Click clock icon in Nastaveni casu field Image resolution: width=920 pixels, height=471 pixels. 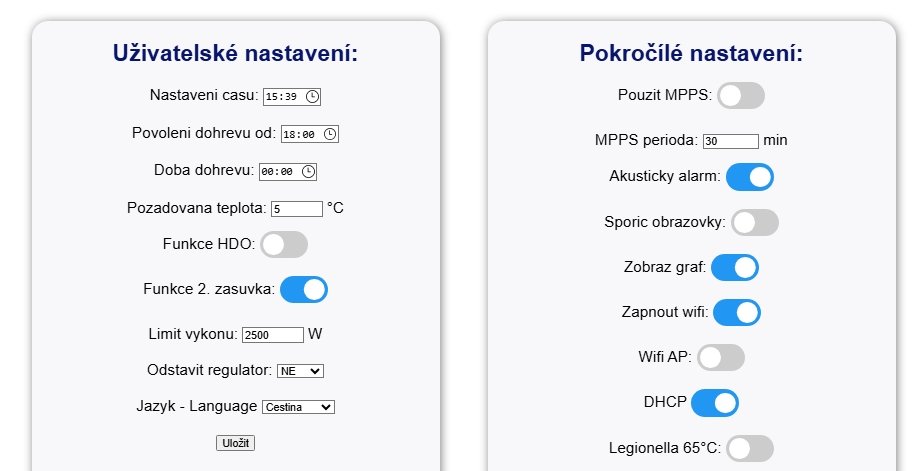click(x=312, y=97)
